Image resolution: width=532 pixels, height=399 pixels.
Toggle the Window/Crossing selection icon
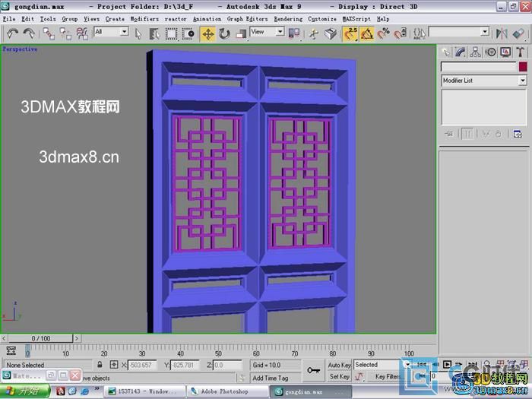click(188, 33)
